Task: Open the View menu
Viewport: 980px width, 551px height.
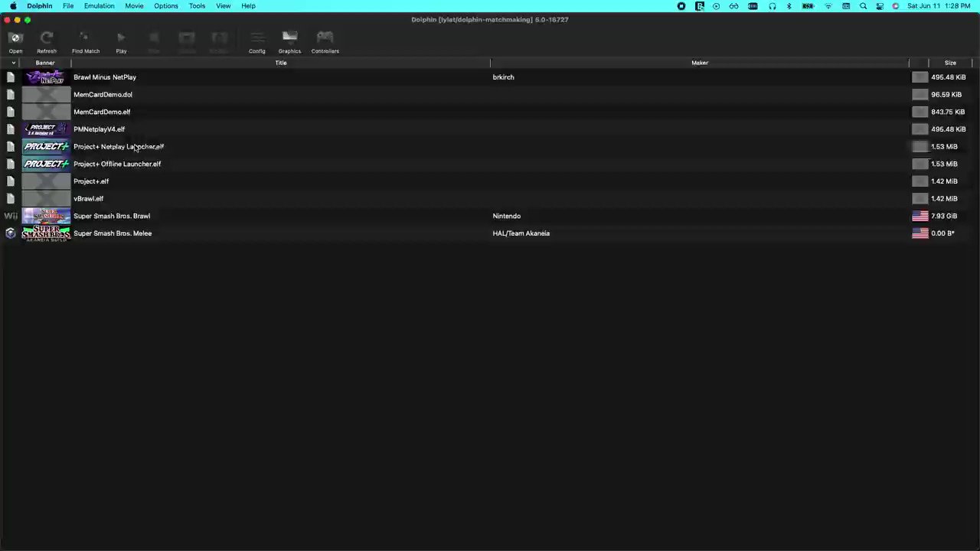Action: [x=223, y=6]
